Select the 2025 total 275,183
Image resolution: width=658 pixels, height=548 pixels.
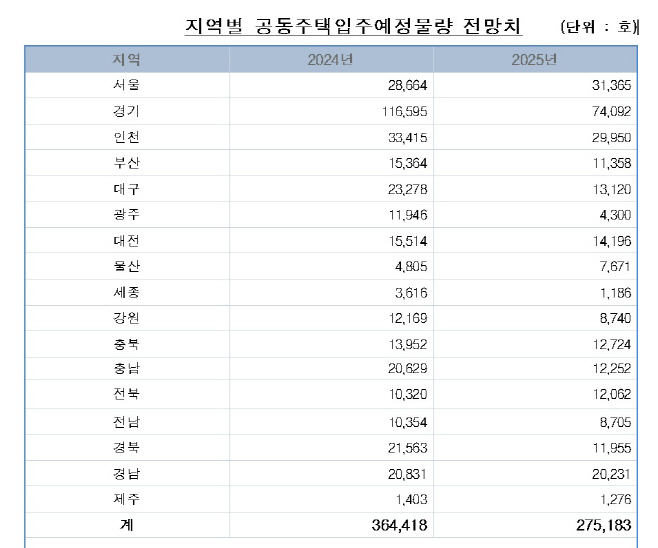603,525
